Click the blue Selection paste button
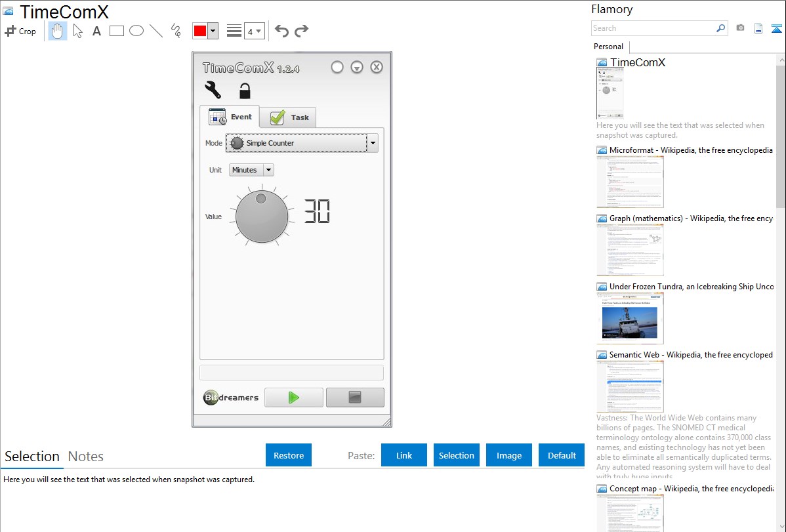Screen dimensions: 786x532 457,455
